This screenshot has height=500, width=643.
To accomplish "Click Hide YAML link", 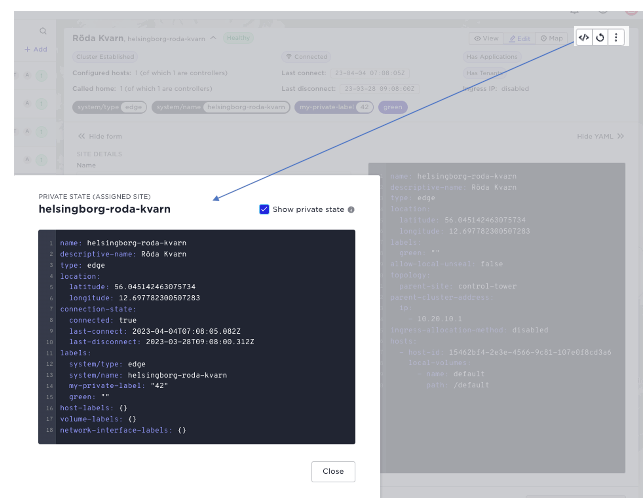I will [x=600, y=136].
